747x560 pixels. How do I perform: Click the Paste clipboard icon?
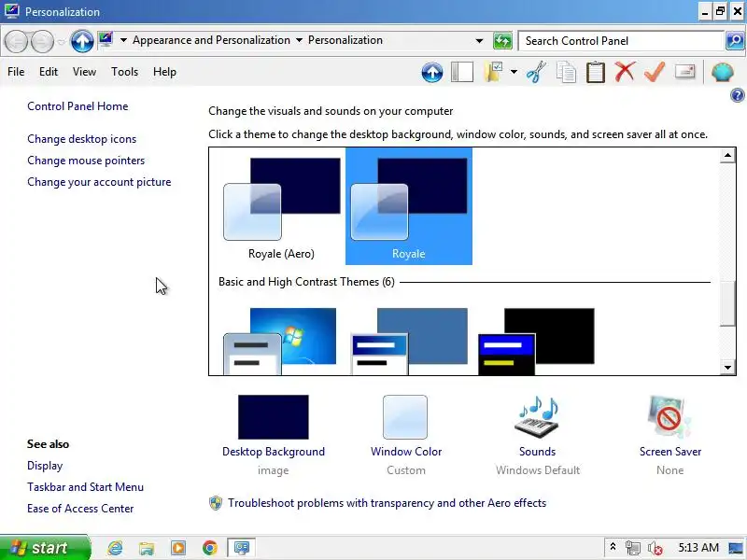pyautogui.click(x=595, y=73)
